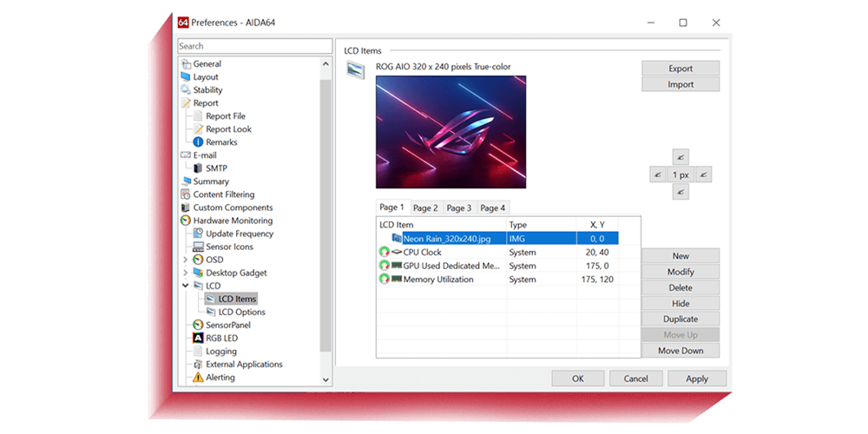Click in the Search field

click(x=254, y=46)
